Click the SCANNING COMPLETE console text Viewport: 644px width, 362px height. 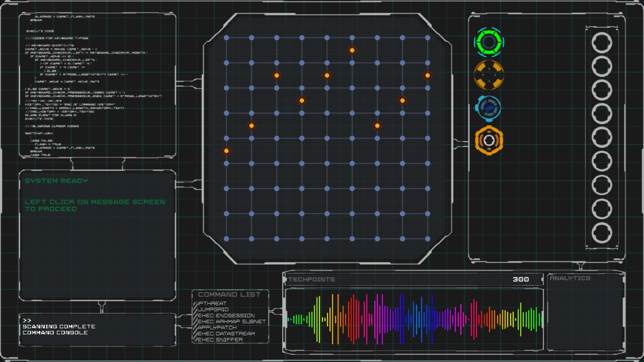(x=59, y=327)
